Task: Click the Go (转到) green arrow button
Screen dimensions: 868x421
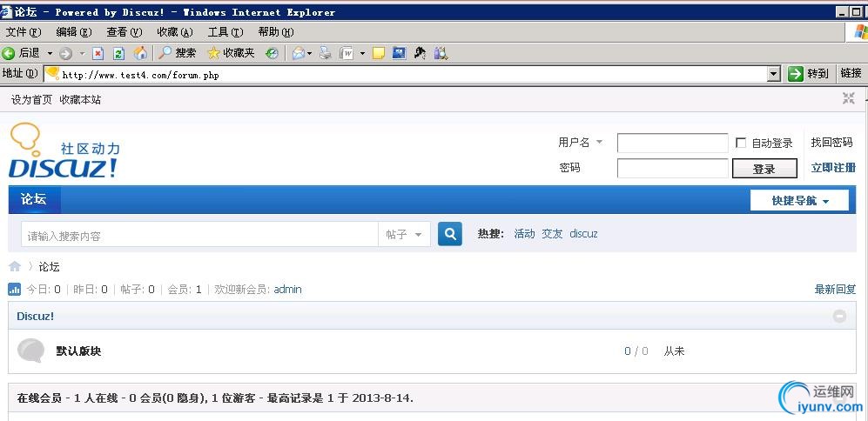Action: tap(809, 74)
